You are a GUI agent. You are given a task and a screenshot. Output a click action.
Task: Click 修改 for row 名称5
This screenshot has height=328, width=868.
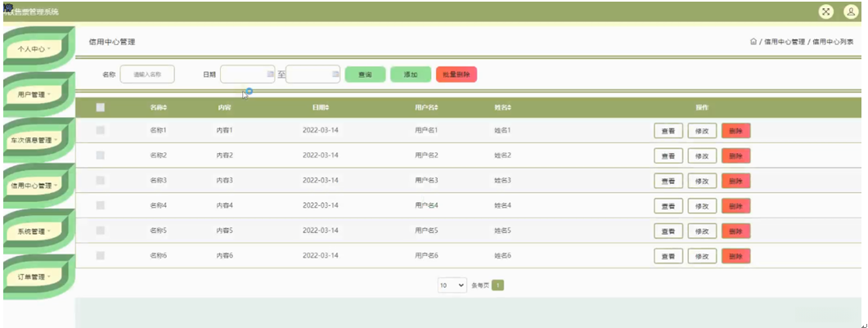702,231
